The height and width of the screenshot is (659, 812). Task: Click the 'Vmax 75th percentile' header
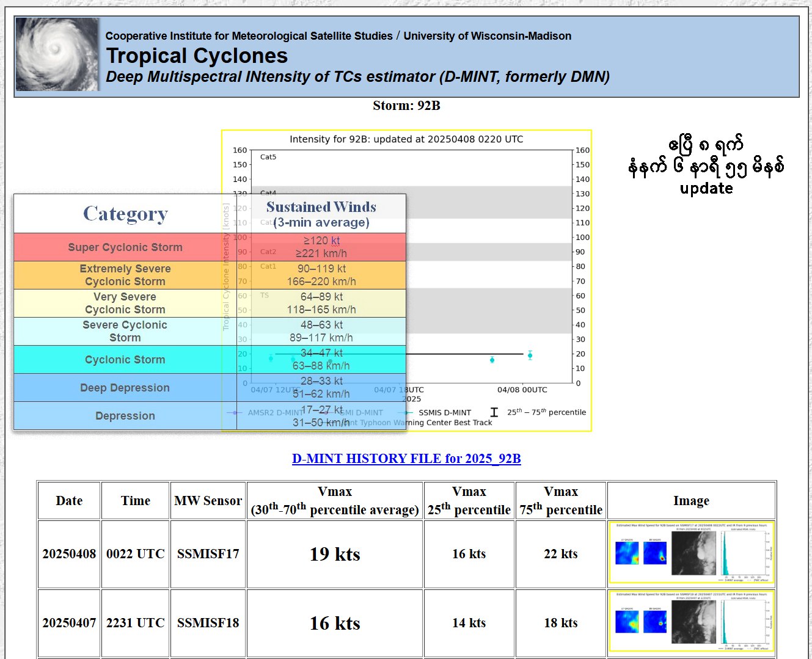(561, 501)
